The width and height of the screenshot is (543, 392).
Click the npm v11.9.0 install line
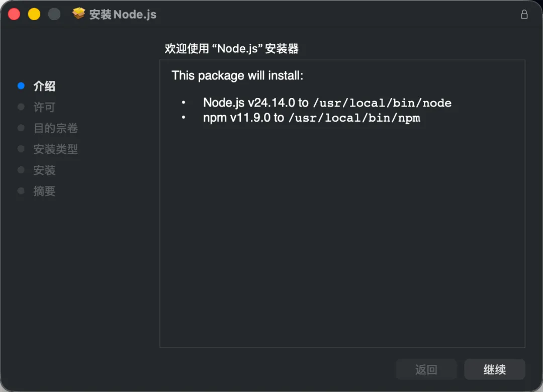pos(311,118)
